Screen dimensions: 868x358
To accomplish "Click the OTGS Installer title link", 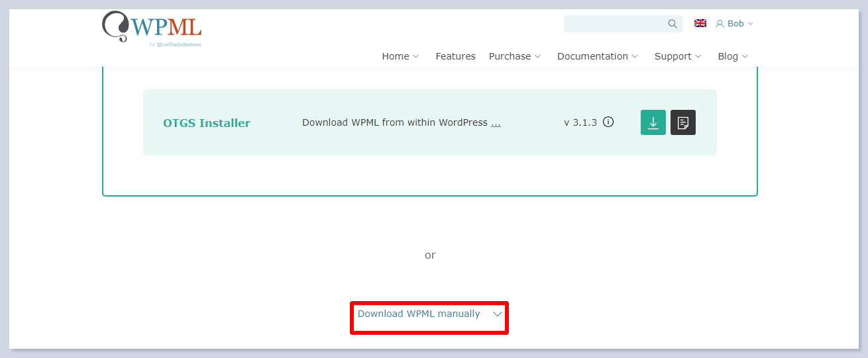I will click(x=207, y=123).
